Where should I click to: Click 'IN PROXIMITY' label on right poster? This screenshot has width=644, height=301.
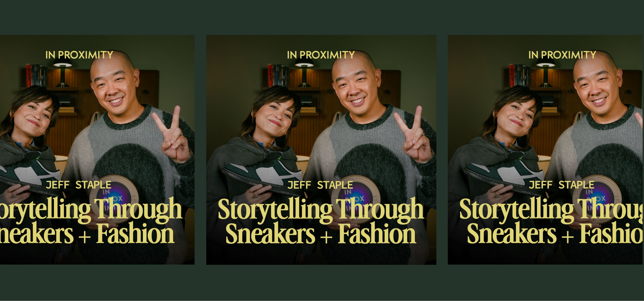(562, 55)
